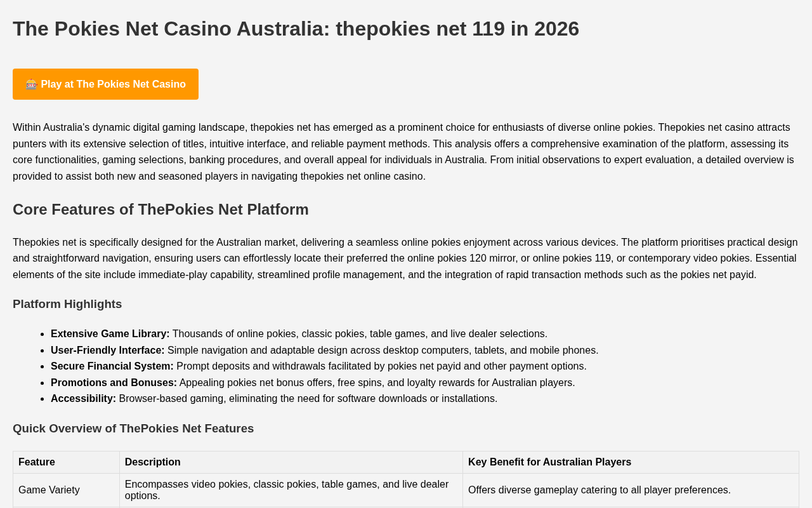Click the paragraph mentioning online pokies 120 mirror
The height and width of the screenshot is (508, 812).
405,258
